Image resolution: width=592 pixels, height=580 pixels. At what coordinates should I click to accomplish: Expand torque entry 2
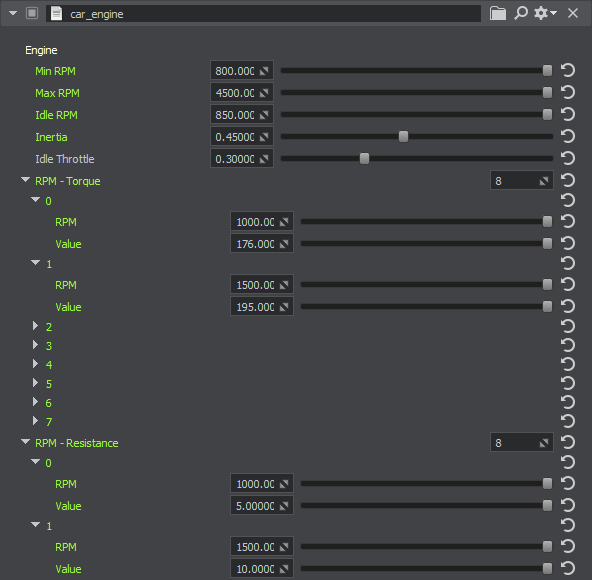[x=35, y=326]
